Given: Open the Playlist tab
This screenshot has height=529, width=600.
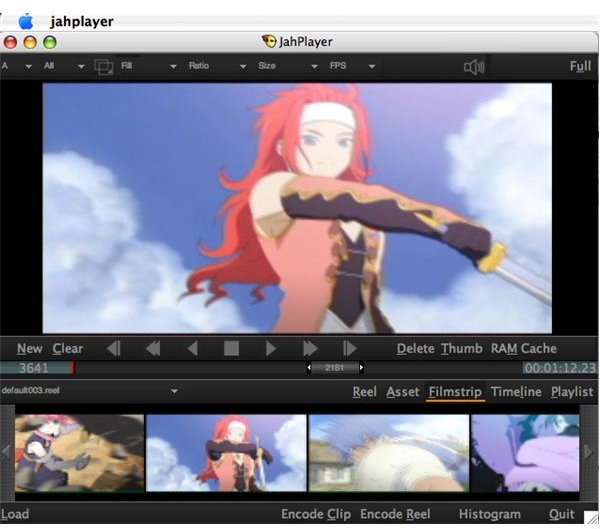Looking at the screenshot, I should tap(572, 392).
